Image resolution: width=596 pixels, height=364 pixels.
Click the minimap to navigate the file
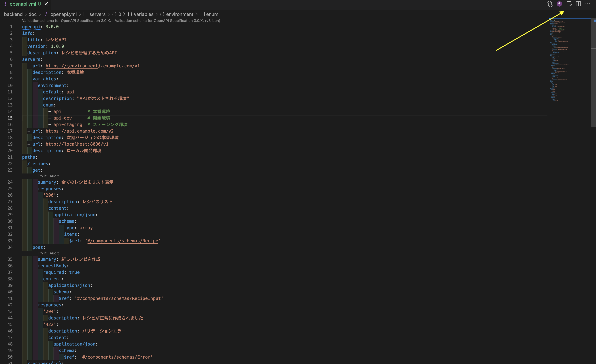(x=559, y=60)
